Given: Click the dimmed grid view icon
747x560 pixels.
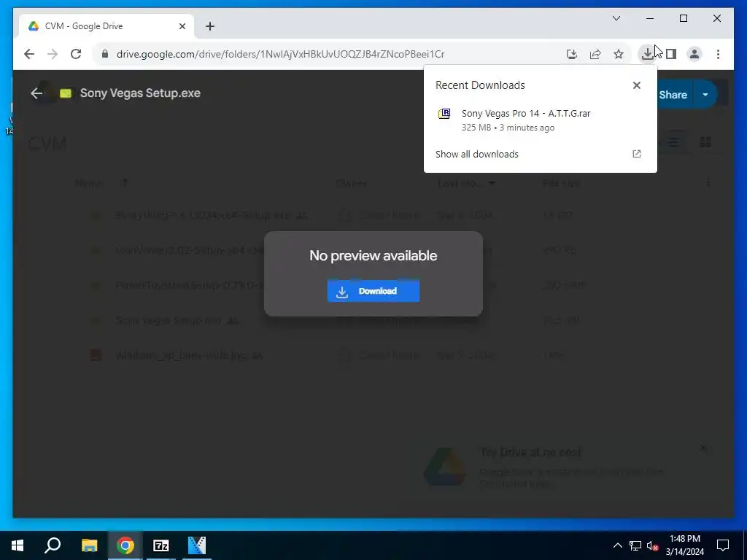Looking at the screenshot, I should pos(705,142).
